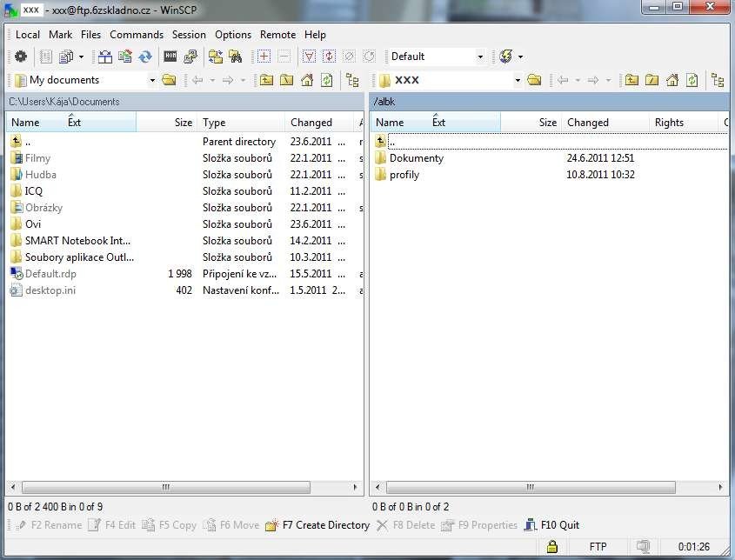Go to local home directory icon
Screen dimensions: 735x560
click(306, 80)
